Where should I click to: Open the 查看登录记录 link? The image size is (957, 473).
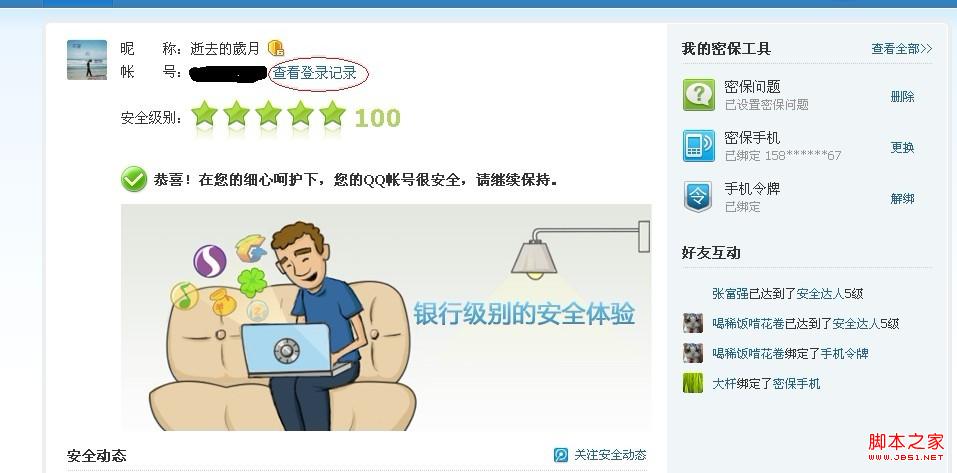(x=314, y=73)
